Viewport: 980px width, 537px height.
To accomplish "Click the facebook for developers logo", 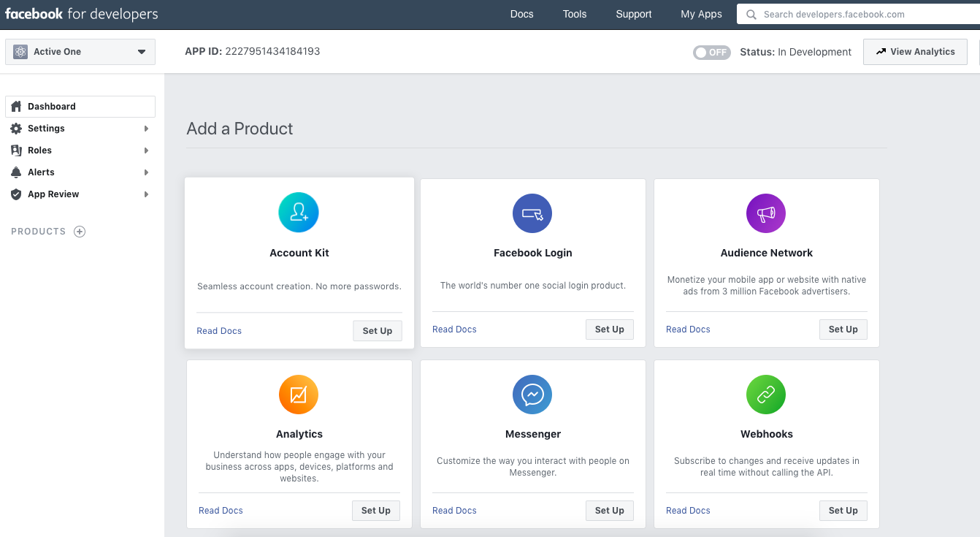I will [81, 14].
